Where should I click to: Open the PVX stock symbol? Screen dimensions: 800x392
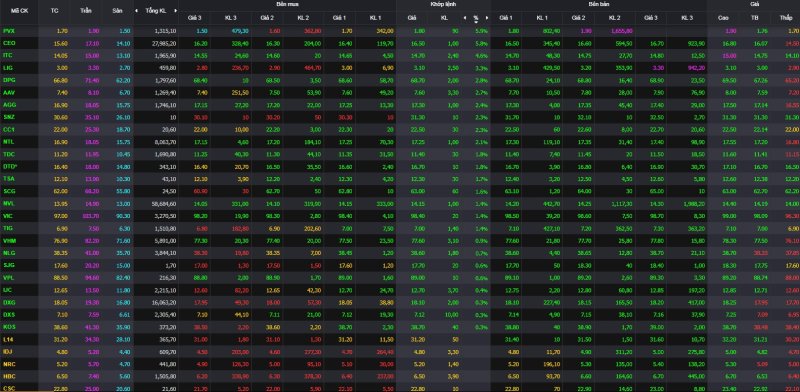point(9,31)
